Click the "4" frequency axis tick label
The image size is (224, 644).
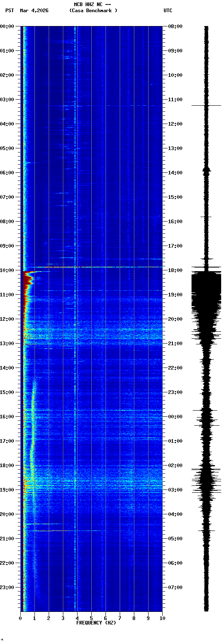(x=77, y=618)
